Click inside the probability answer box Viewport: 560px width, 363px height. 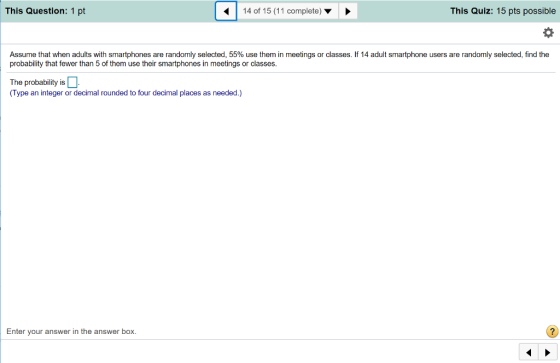tap(72, 82)
